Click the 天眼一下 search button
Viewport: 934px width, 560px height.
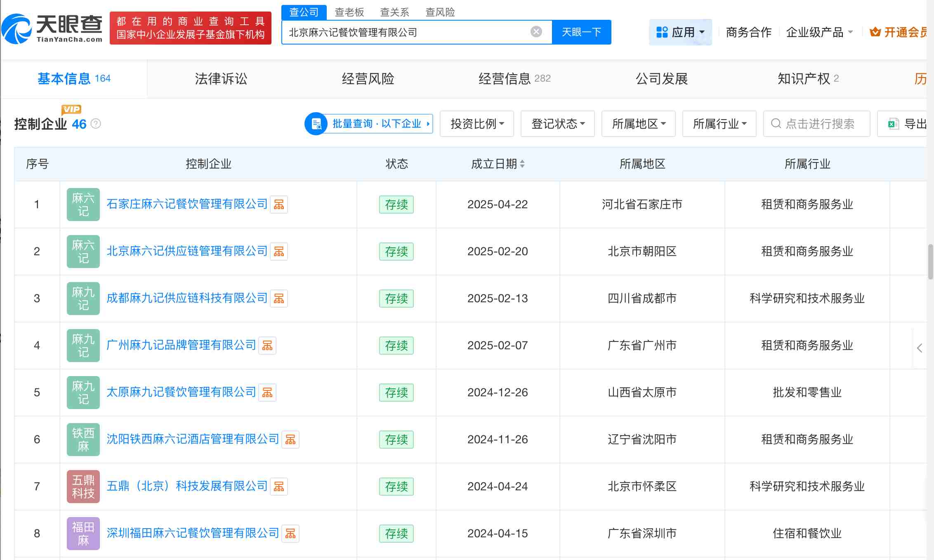point(581,32)
